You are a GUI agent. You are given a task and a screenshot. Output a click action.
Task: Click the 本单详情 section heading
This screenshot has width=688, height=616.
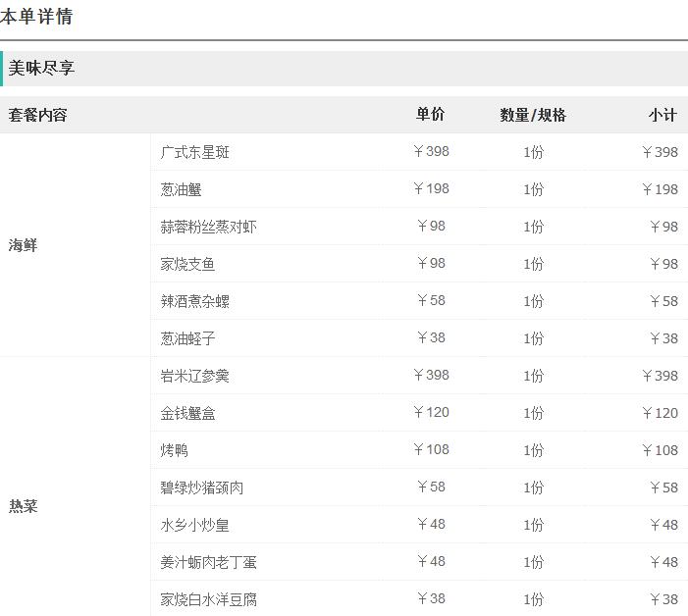36,17
